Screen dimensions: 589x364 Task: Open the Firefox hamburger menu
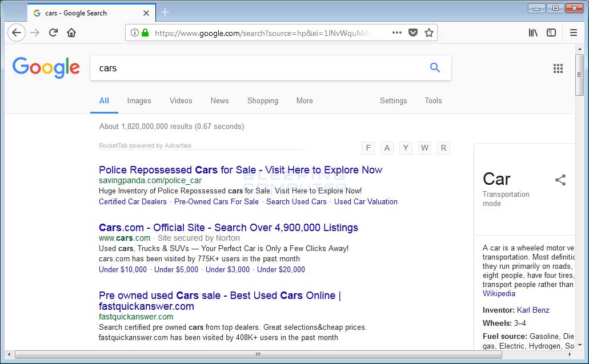point(574,33)
